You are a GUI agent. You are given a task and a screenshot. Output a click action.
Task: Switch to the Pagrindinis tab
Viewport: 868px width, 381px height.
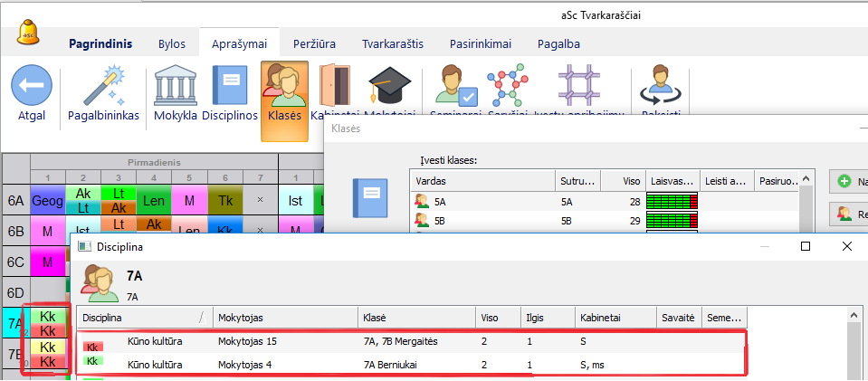[x=100, y=43]
